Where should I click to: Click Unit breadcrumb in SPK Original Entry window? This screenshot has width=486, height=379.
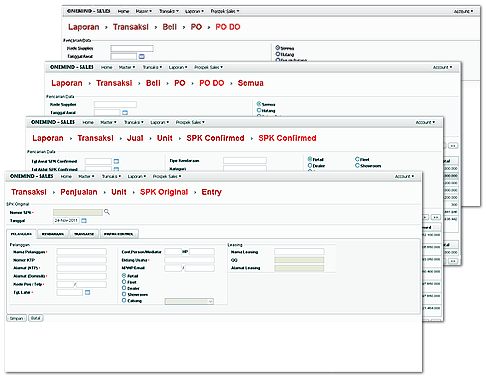(119, 192)
